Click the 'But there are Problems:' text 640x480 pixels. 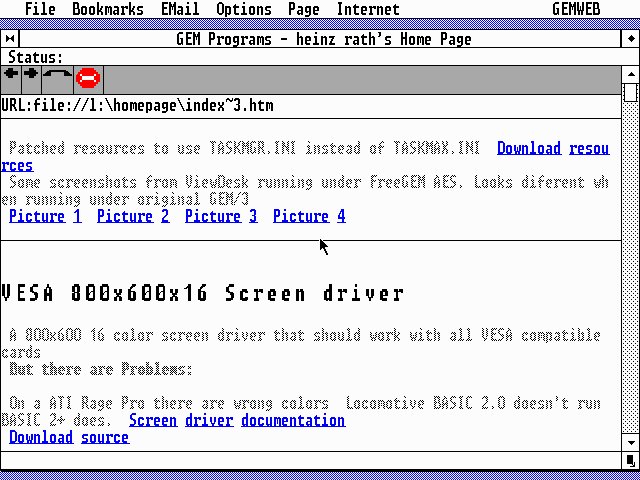click(x=101, y=369)
